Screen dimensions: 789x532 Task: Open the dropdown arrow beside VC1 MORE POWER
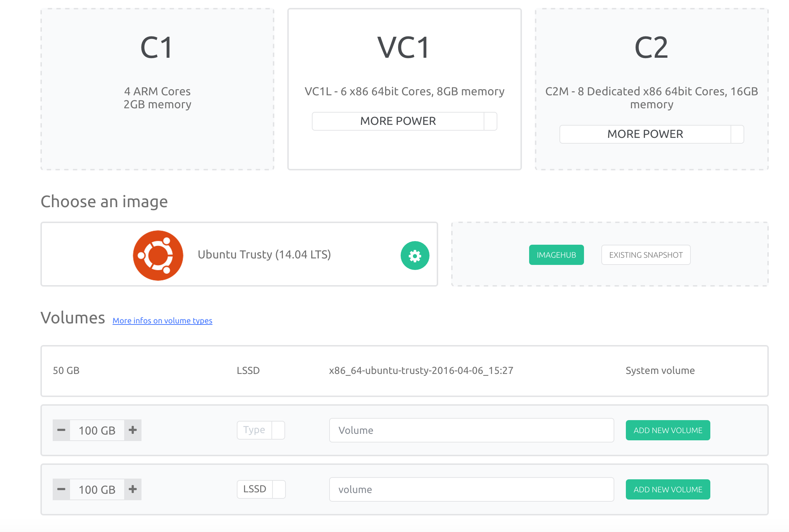491,121
